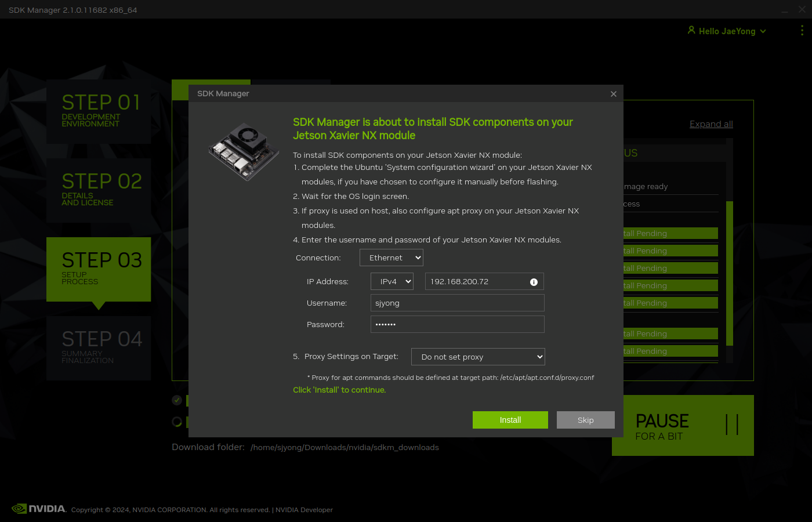The width and height of the screenshot is (812, 522).
Task: Click the IP address info icon
Action: coord(534,282)
